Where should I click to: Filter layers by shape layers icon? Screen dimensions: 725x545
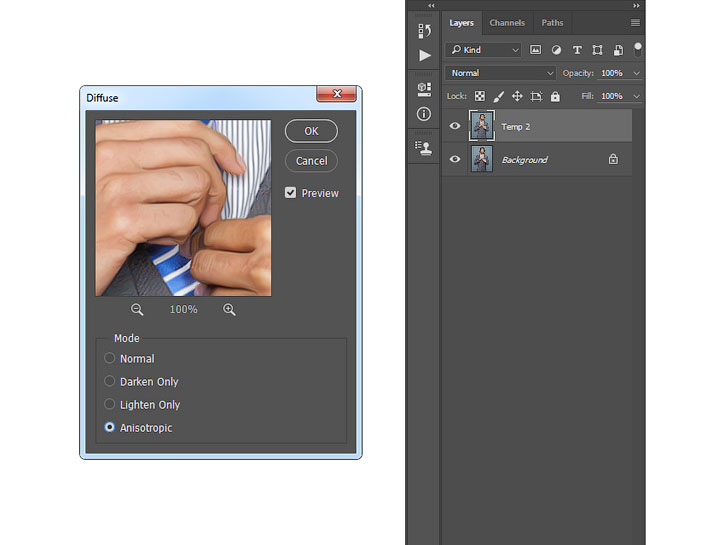point(597,50)
